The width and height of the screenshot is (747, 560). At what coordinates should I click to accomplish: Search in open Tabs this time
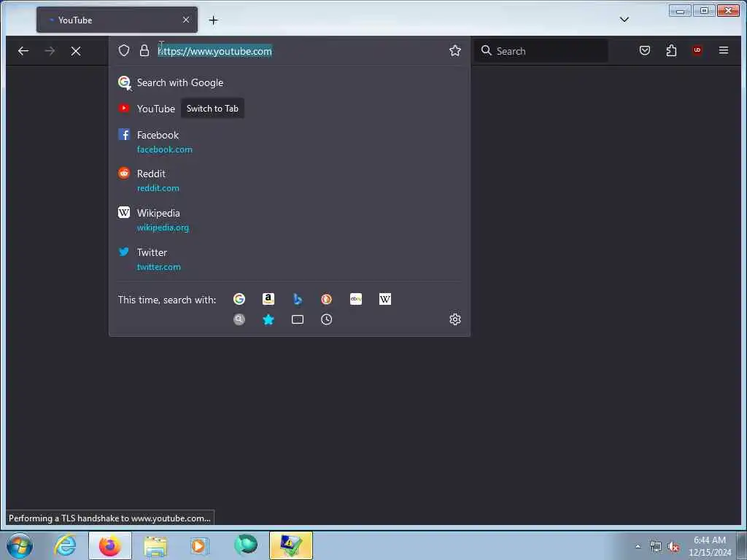(298, 319)
